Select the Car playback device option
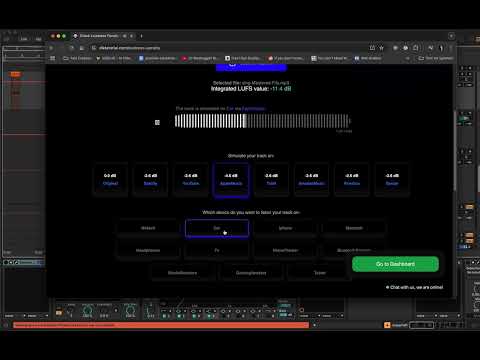The image size is (480, 360). [217, 228]
